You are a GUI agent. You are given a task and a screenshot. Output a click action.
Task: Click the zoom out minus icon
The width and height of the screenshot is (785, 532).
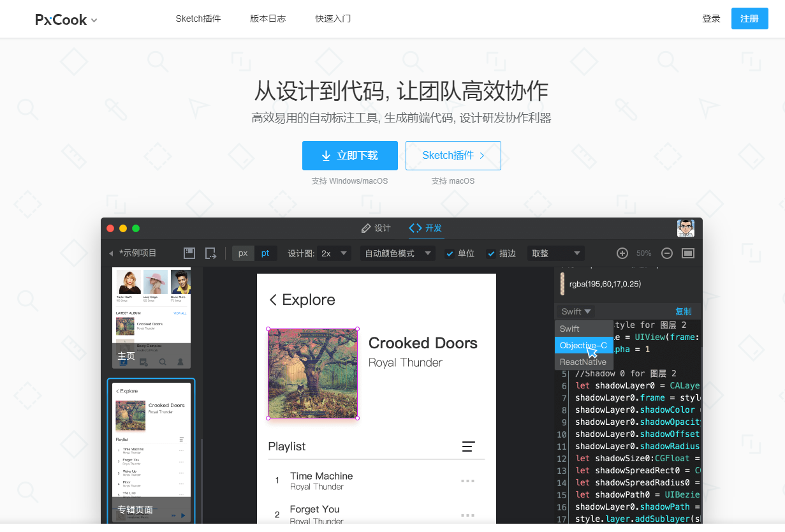[667, 253]
